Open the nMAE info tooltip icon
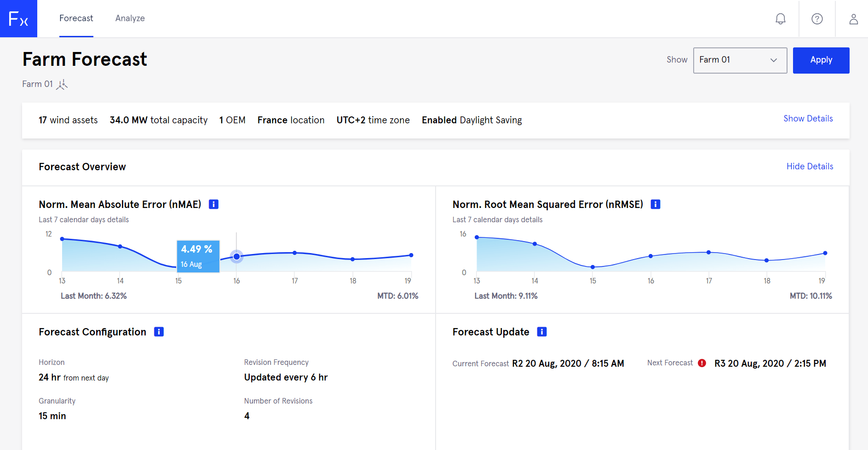 [213, 204]
